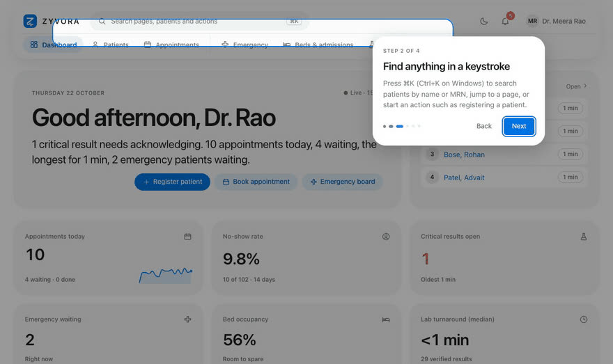
Task: Toggle dark mode with the moon icon
Action: [x=483, y=22]
